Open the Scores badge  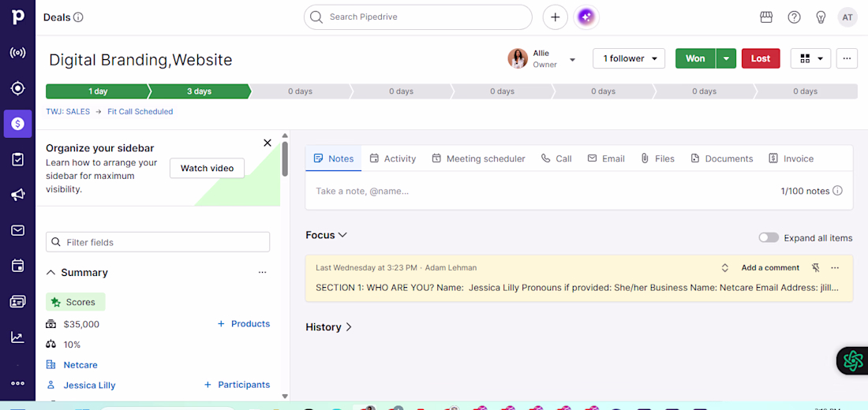click(x=75, y=302)
